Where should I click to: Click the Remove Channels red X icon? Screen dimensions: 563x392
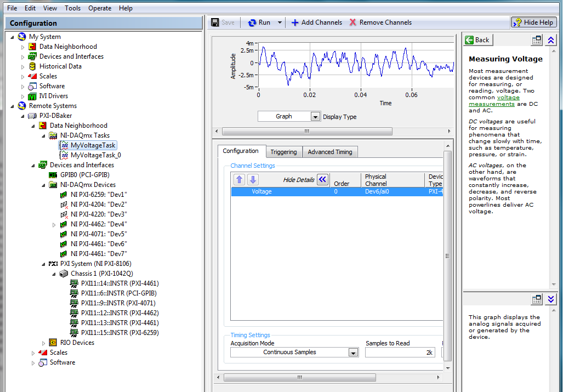[352, 22]
